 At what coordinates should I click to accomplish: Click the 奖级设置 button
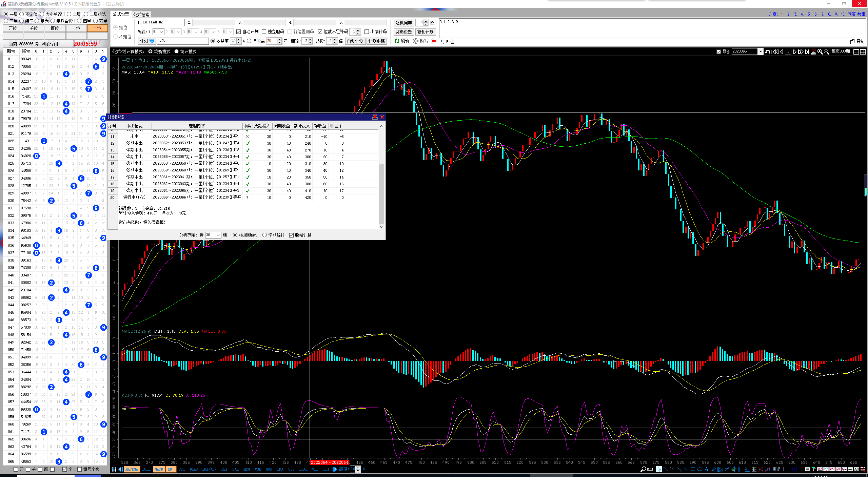(403, 32)
